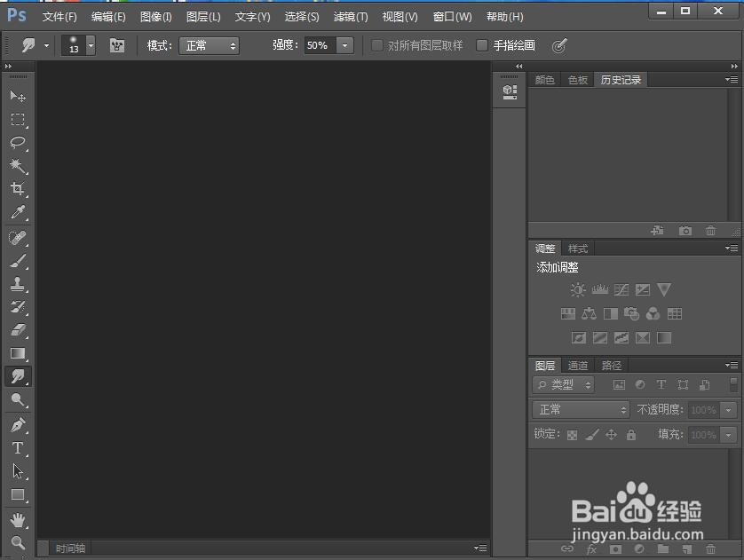Image resolution: width=744 pixels, height=560 pixels.
Task: Select the Brush tool
Action: pos(19,260)
